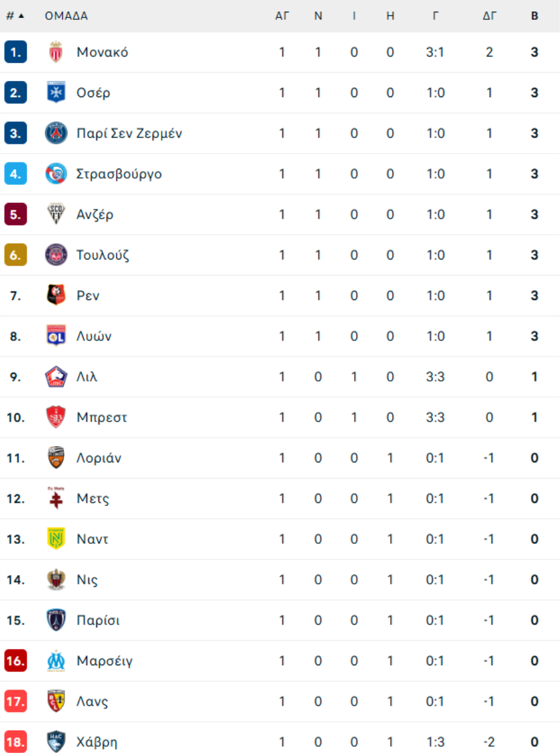
Task: Click the ΑΓ matches played header
Action: tap(282, 16)
